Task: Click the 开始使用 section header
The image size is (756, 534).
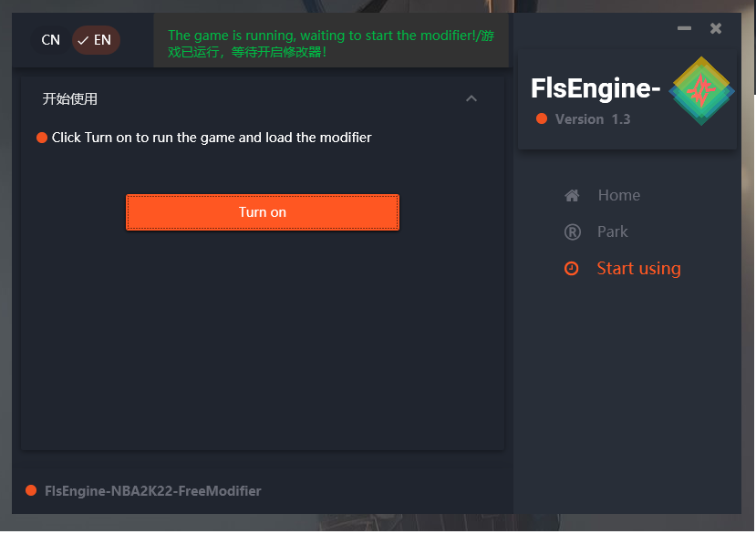Action: 70,98
